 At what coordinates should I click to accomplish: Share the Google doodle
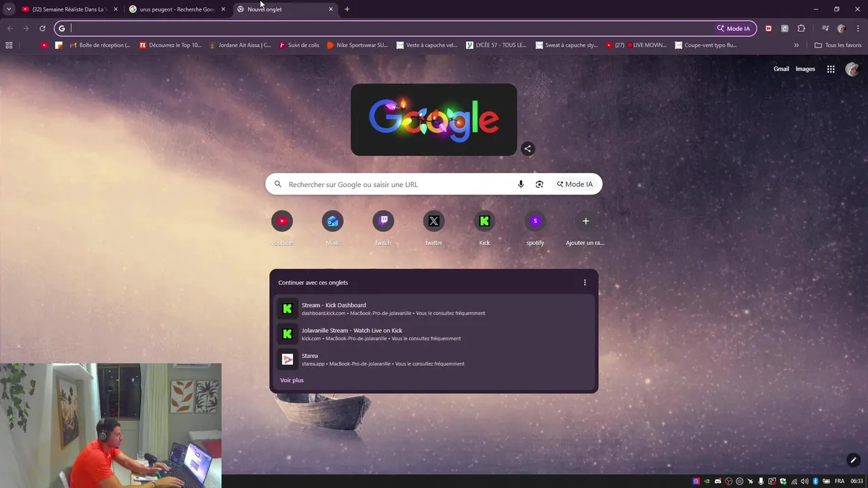click(528, 148)
